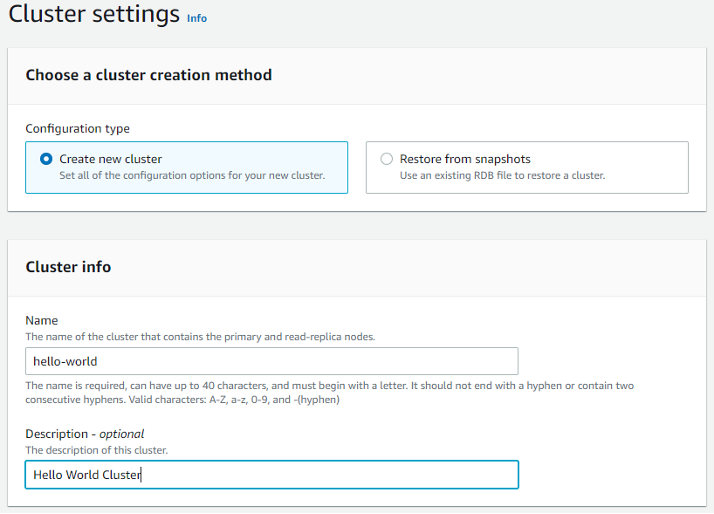Click the 'Use an existing RDB file' text
Screen dimensions: 714x514
tap(502, 176)
